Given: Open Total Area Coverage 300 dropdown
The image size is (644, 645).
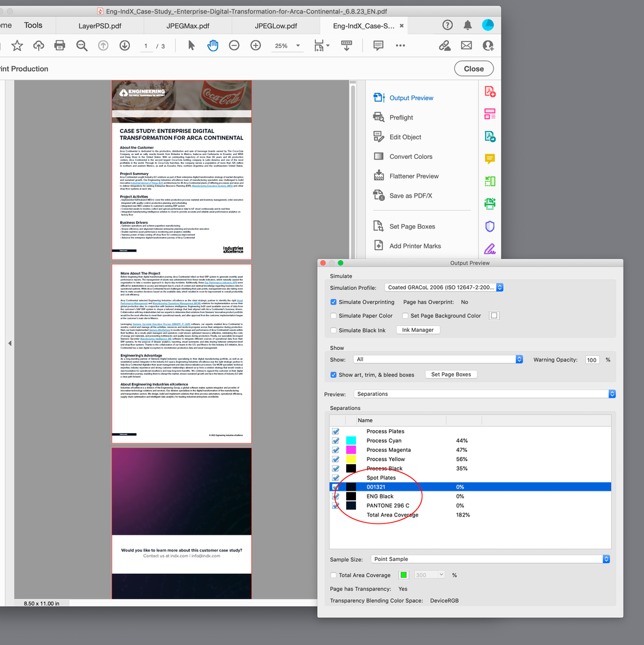Looking at the screenshot, I should (x=430, y=575).
